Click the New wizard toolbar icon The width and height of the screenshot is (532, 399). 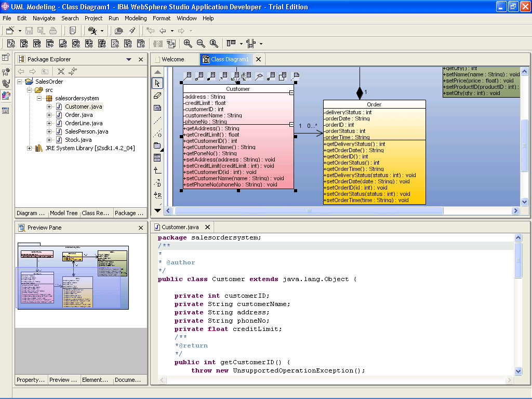pyautogui.click(x=10, y=31)
